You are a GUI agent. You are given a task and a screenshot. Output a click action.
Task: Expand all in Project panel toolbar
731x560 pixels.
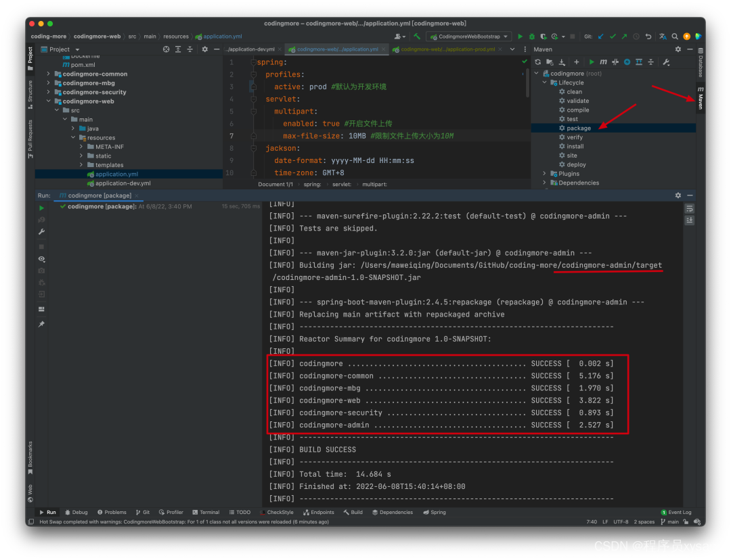tap(178, 49)
